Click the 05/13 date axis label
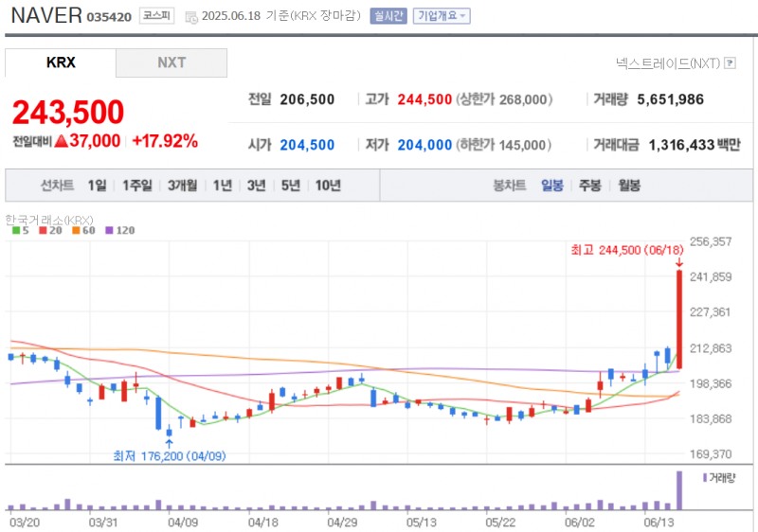The height and width of the screenshot is (532, 758). (421, 523)
